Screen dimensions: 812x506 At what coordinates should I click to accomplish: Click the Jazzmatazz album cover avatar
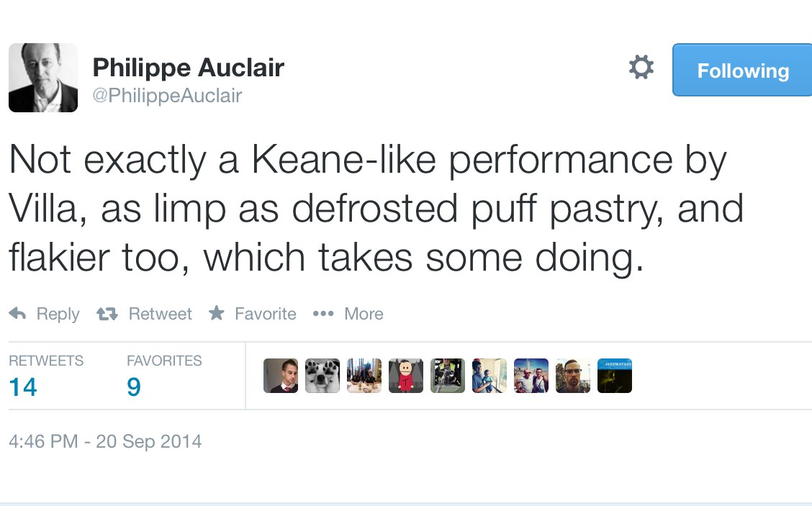[x=615, y=376]
